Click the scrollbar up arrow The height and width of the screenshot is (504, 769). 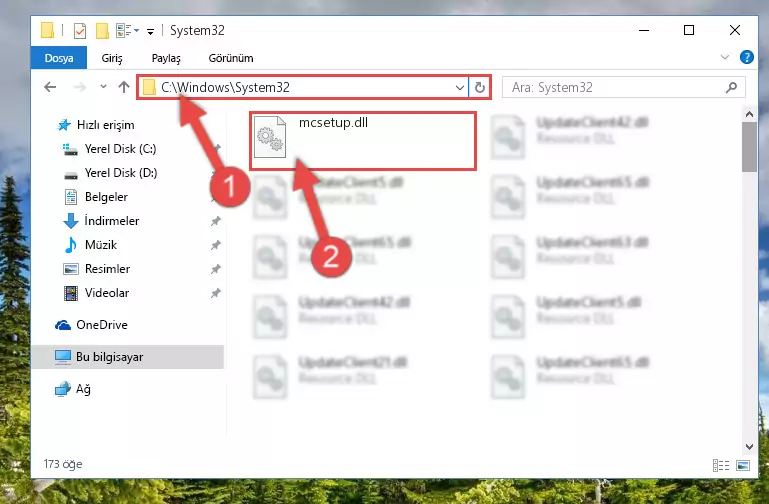[749, 114]
